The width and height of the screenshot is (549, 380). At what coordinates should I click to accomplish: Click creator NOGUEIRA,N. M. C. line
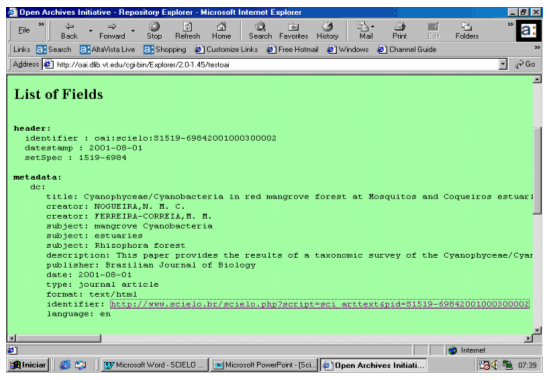click(116, 206)
